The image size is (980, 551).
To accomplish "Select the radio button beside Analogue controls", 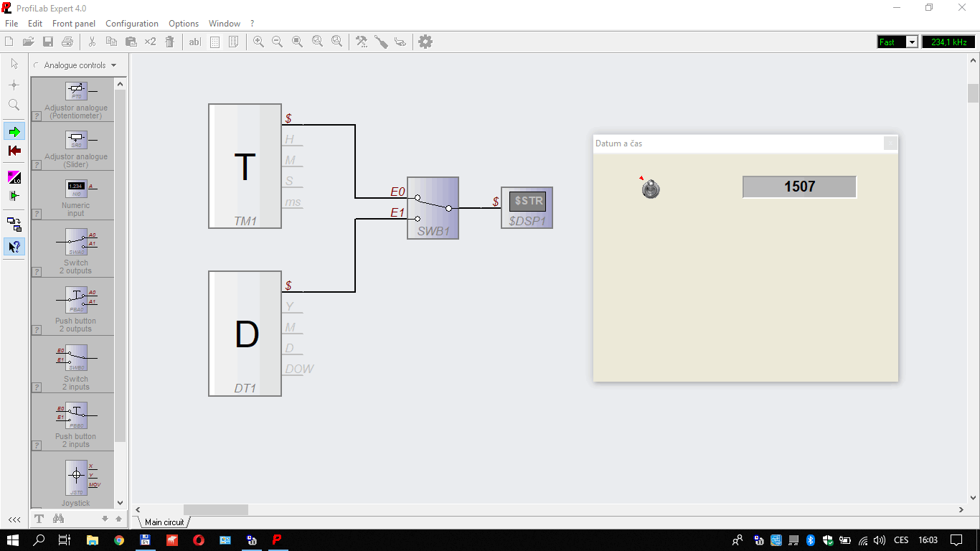I will pyautogui.click(x=37, y=65).
